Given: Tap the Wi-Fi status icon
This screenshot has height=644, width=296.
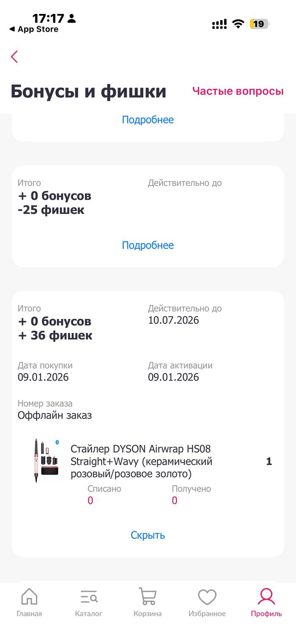Looking at the screenshot, I should coord(238,24).
